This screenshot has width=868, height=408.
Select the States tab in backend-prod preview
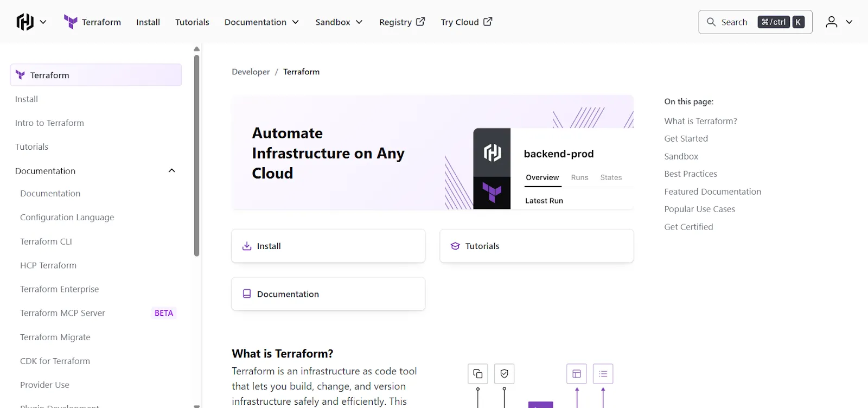pyautogui.click(x=611, y=177)
